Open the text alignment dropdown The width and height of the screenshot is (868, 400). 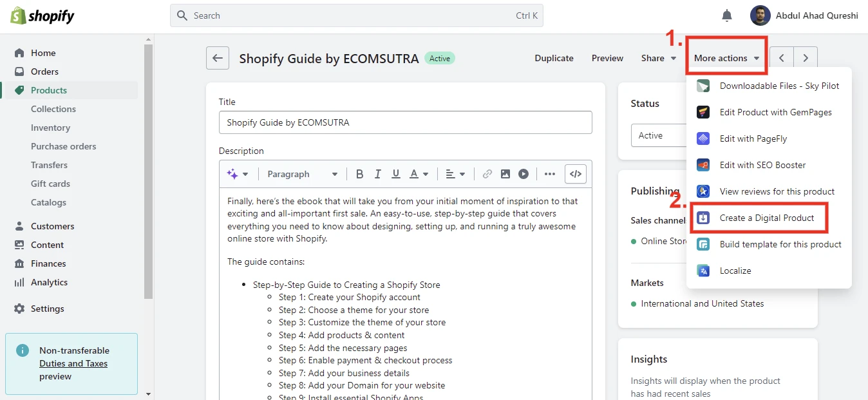tap(455, 174)
